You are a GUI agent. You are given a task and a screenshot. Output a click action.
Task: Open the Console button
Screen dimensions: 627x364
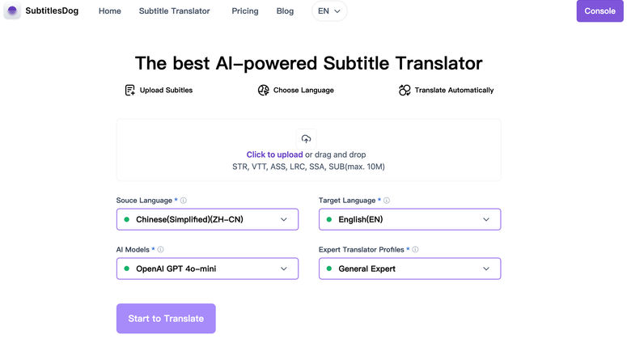click(599, 11)
